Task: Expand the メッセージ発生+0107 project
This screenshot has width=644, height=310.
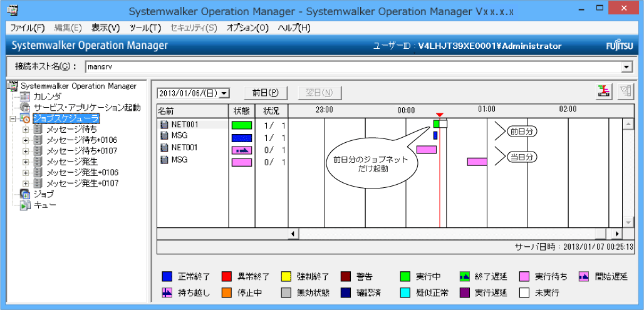Action: (x=26, y=183)
